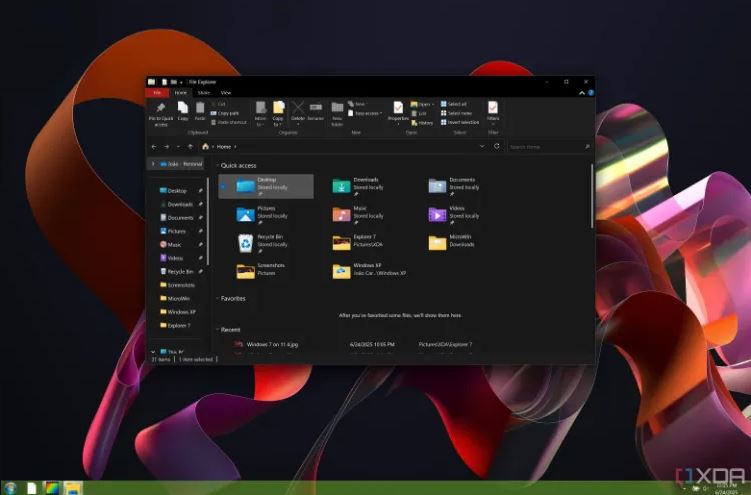Select Music in the navigation pane

point(174,244)
